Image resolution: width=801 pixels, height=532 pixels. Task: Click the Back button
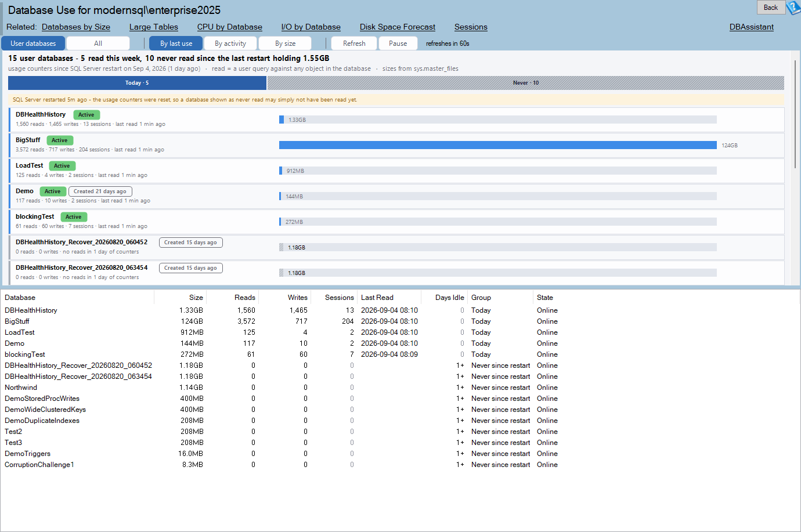771,8
